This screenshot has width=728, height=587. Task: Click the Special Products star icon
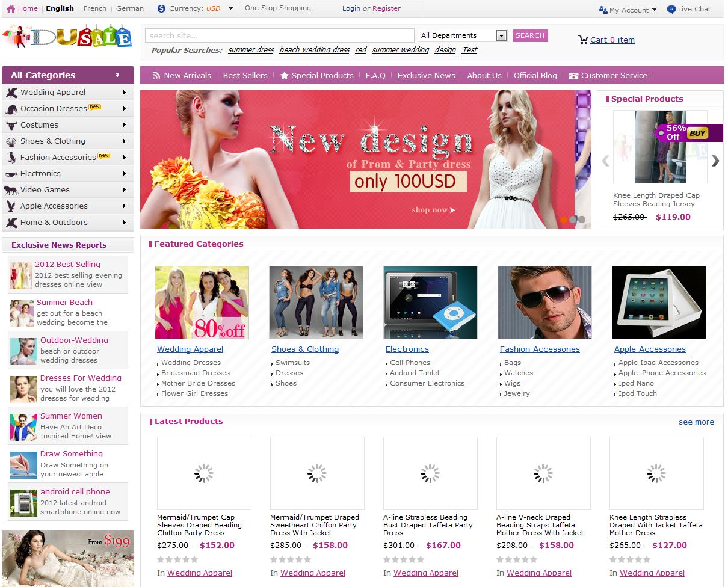tap(285, 76)
